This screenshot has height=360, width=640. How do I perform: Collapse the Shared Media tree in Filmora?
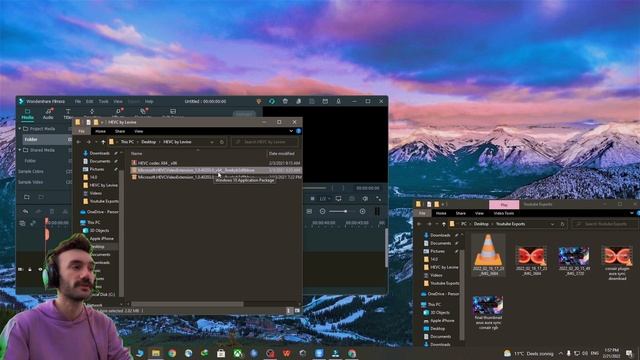click(x=20, y=150)
